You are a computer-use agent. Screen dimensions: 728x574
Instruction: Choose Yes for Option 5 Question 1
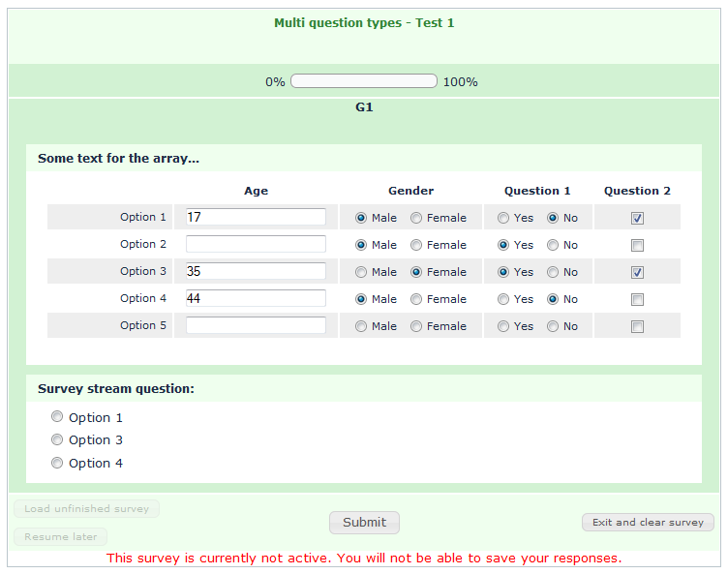click(503, 326)
